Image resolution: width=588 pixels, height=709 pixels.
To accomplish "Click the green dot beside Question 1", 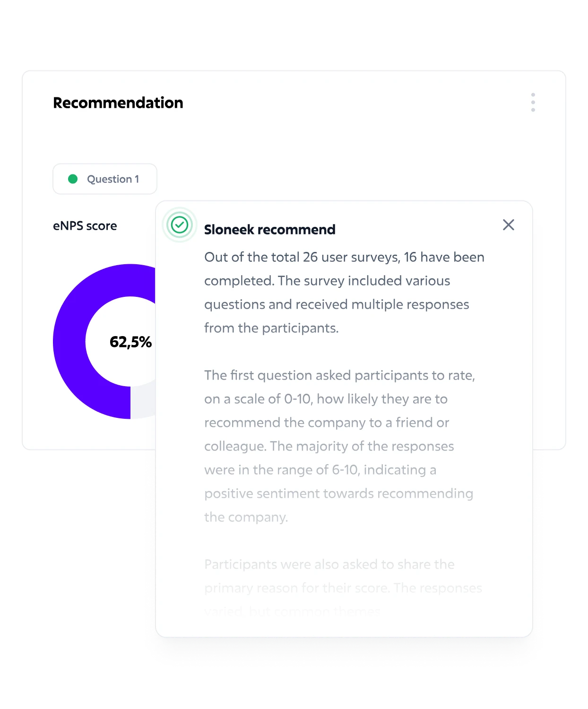I will (x=73, y=179).
